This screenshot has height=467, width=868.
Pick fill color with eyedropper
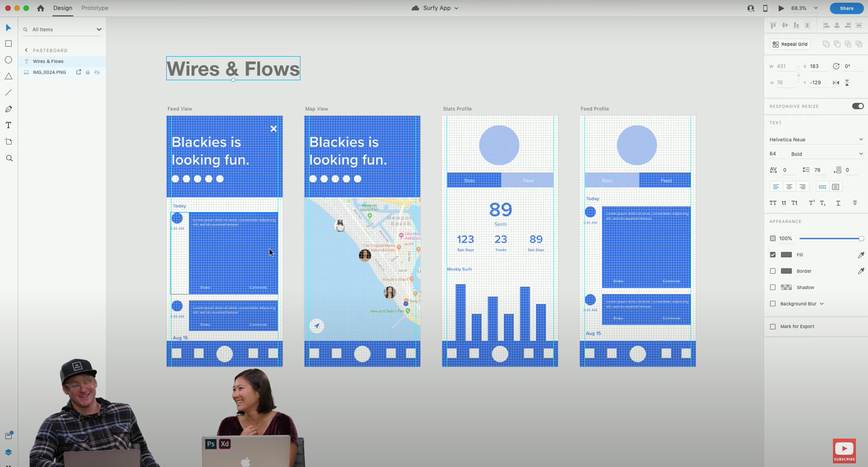(861, 255)
